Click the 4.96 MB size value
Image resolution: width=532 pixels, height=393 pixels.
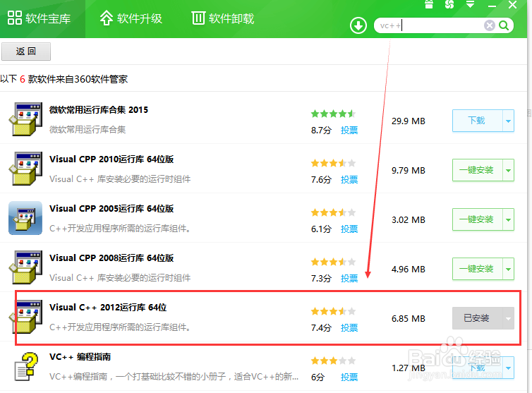[408, 269]
